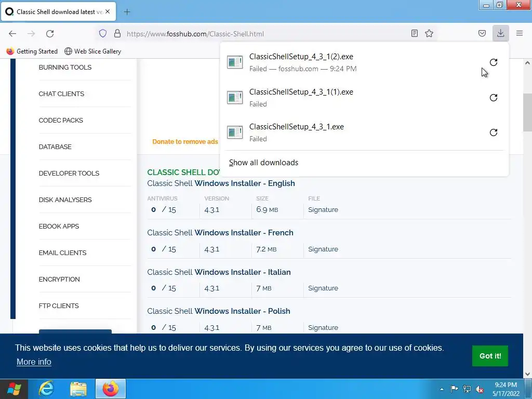Open the Disk Analysers category
This screenshot has height=399, width=532.
pos(65,199)
